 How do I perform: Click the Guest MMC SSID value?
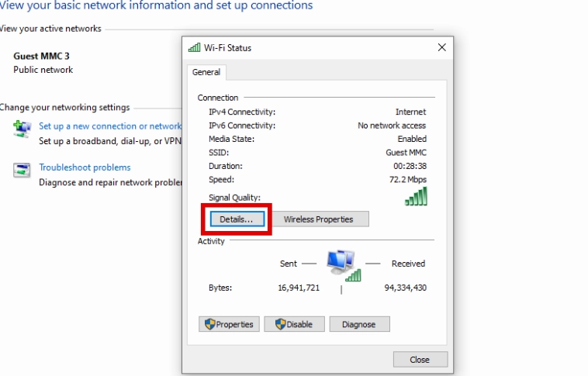pyautogui.click(x=406, y=153)
